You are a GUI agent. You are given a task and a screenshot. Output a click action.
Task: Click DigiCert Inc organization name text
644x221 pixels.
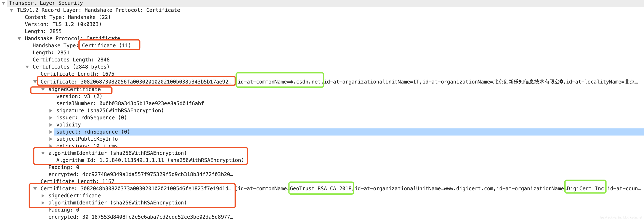coord(585,188)
